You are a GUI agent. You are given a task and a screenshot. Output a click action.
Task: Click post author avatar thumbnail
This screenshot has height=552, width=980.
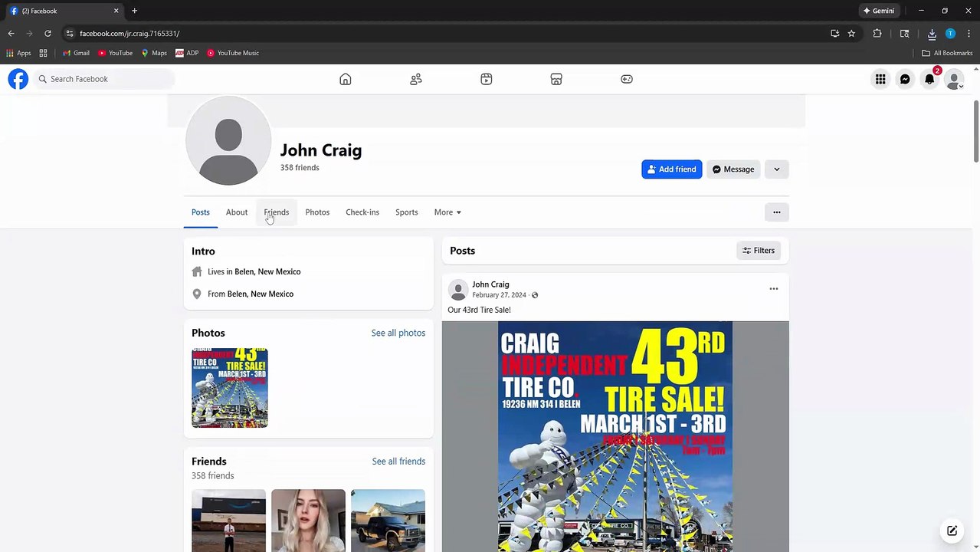(x=458, y=290)
